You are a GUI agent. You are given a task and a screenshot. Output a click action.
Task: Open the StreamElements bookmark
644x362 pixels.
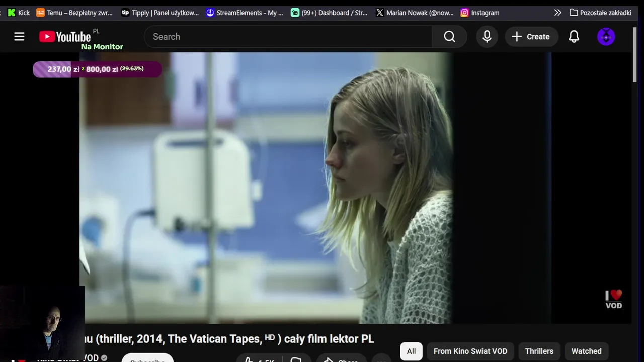tap(245, 13)
